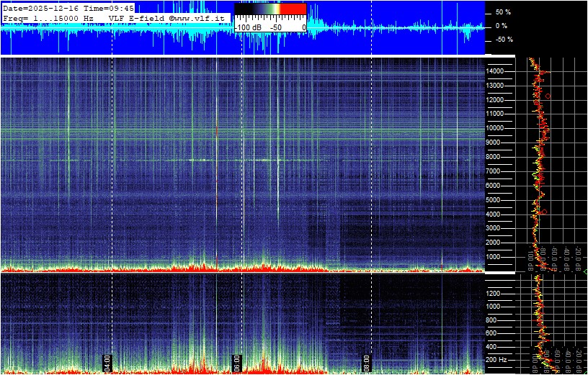Viewport: 588px width, 375px height.
Task: Select the 04:00 time marker
Action: point(107,361)
